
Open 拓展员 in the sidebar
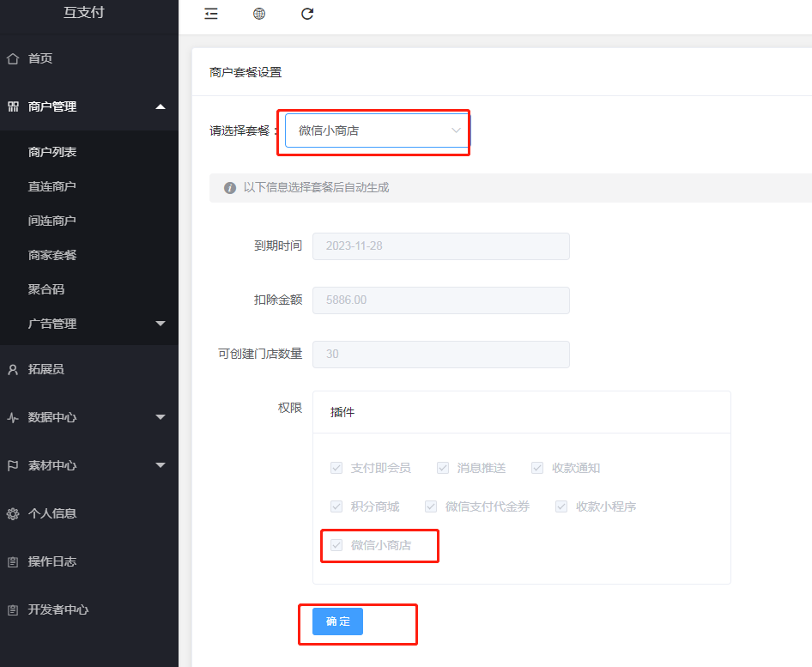(x=46, y=369)
